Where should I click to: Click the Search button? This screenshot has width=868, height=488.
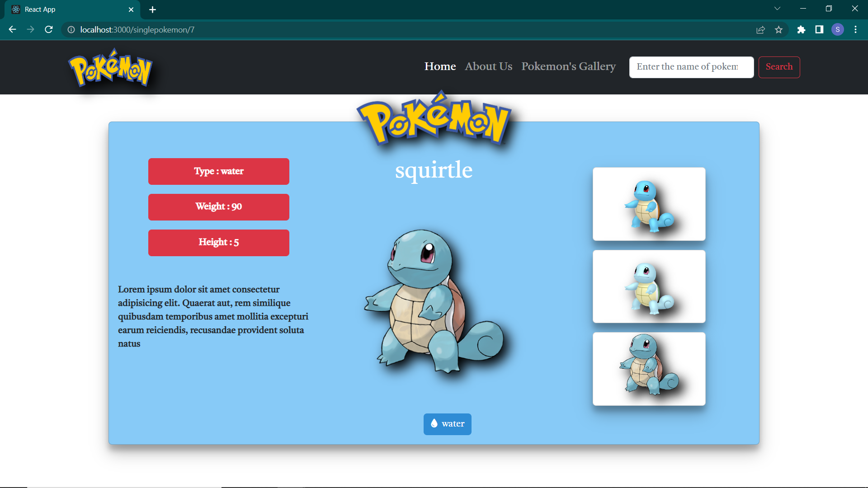(x=778, y=67)
